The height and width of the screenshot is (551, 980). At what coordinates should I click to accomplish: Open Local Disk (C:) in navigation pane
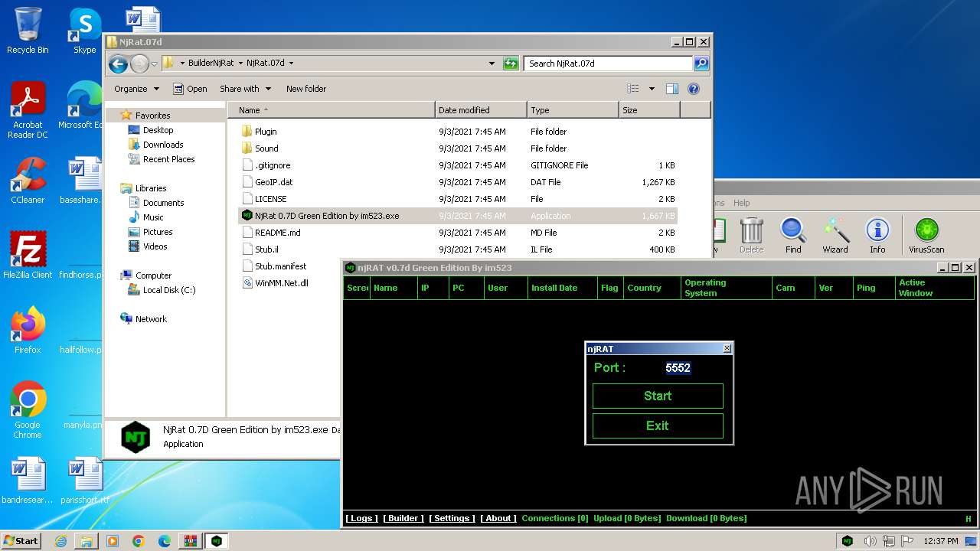click(168, 290)
